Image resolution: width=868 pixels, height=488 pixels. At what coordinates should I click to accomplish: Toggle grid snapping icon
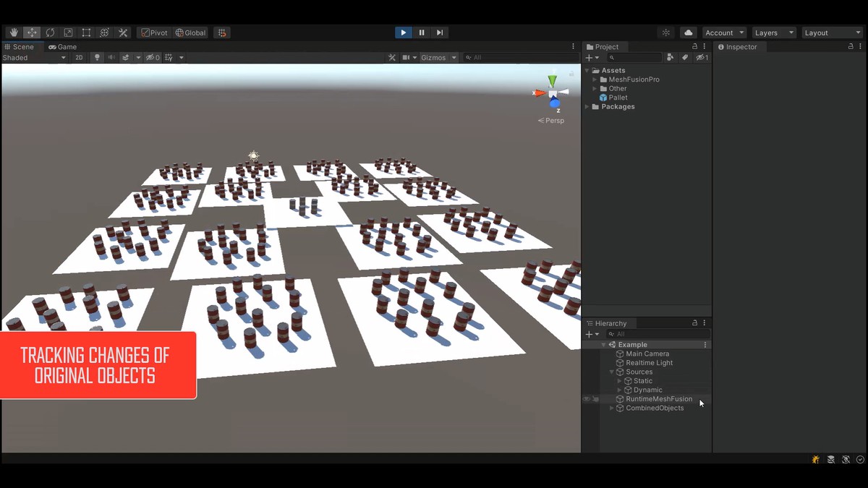click(x=222, y=33)
